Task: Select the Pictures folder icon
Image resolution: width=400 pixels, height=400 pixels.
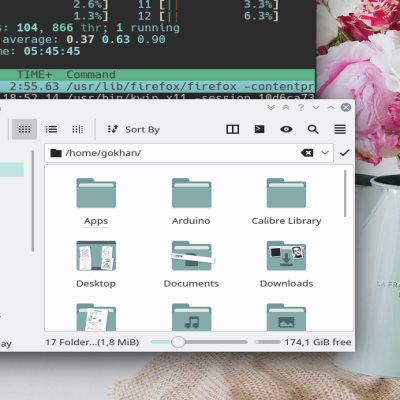Action: point(286,317)
